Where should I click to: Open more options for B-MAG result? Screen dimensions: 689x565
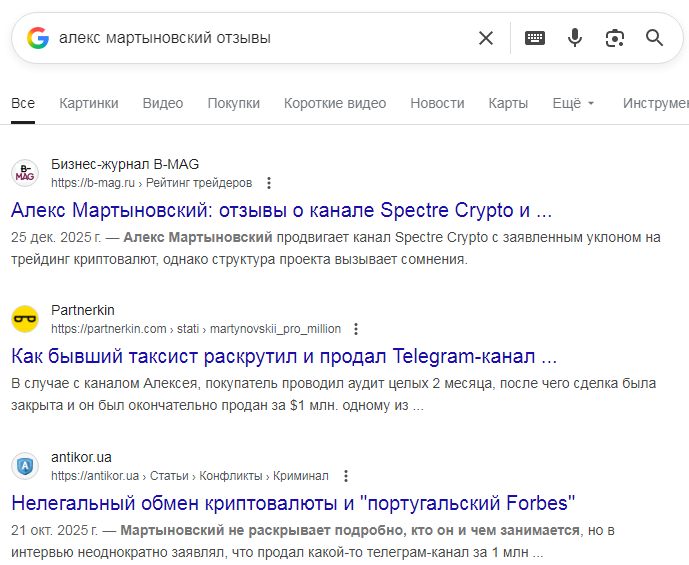[268, 183]
